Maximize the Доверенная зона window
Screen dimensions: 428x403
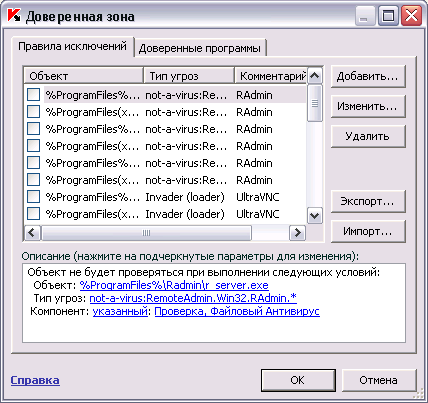click(388, 16)
